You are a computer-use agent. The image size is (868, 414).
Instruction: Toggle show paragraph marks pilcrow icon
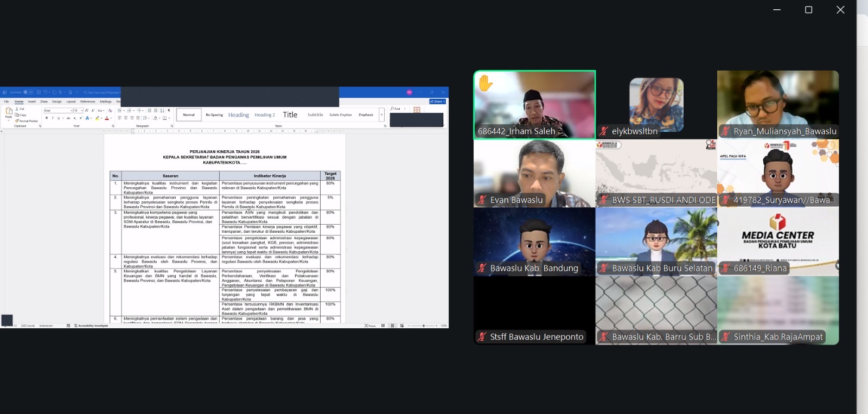click(x=169, y=111)
